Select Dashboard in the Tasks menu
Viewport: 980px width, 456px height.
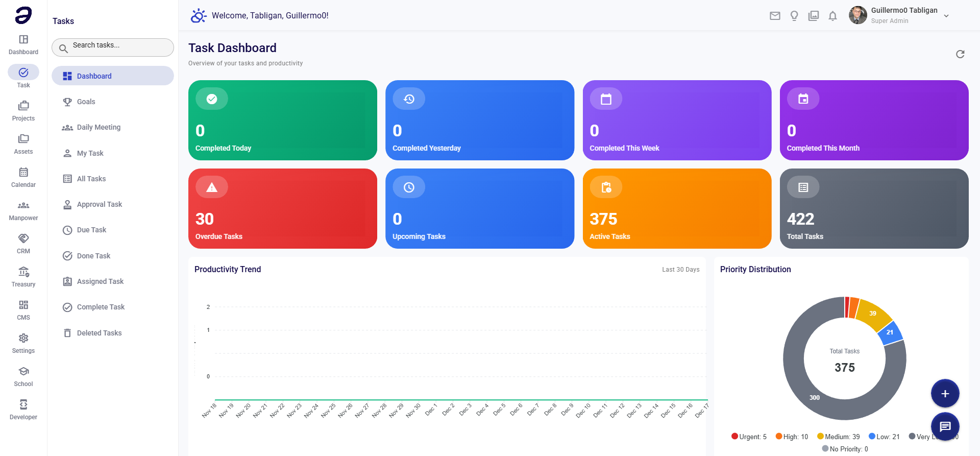(x=113, y=76)
